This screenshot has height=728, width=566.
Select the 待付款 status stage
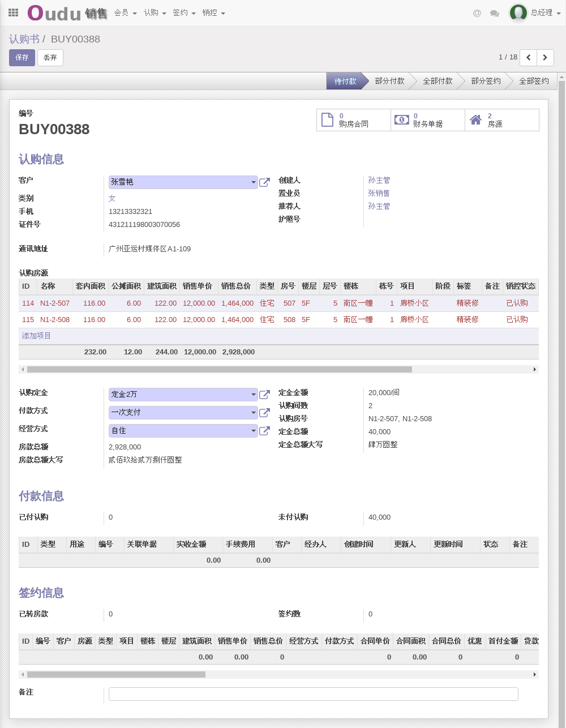pos(345,81)
